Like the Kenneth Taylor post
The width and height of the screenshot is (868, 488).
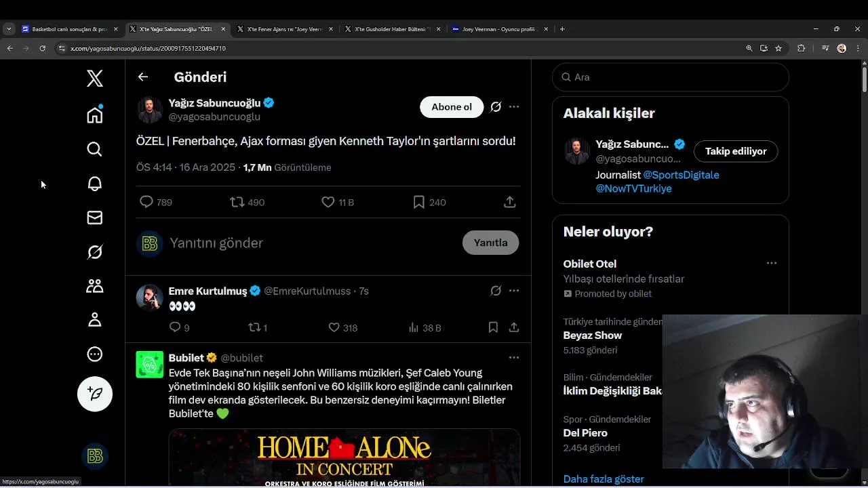coord(328,202)
